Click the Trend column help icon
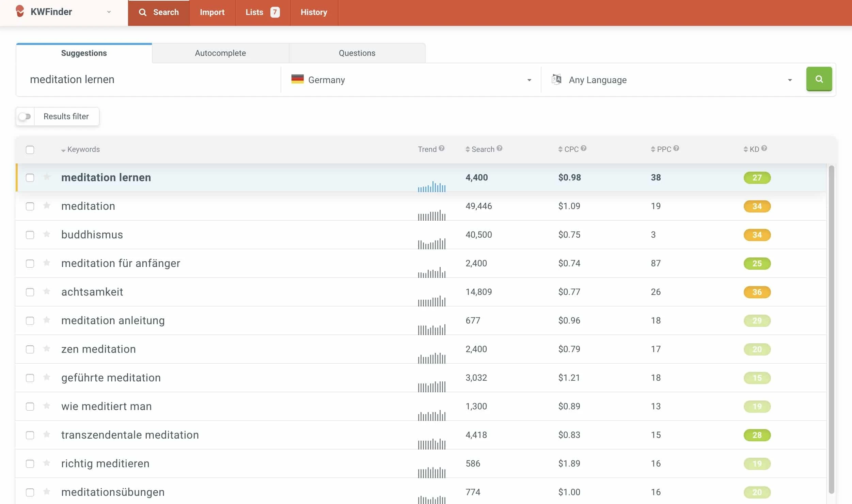The height and width of the screenshot is (504, 852). [x=441, y=148]
